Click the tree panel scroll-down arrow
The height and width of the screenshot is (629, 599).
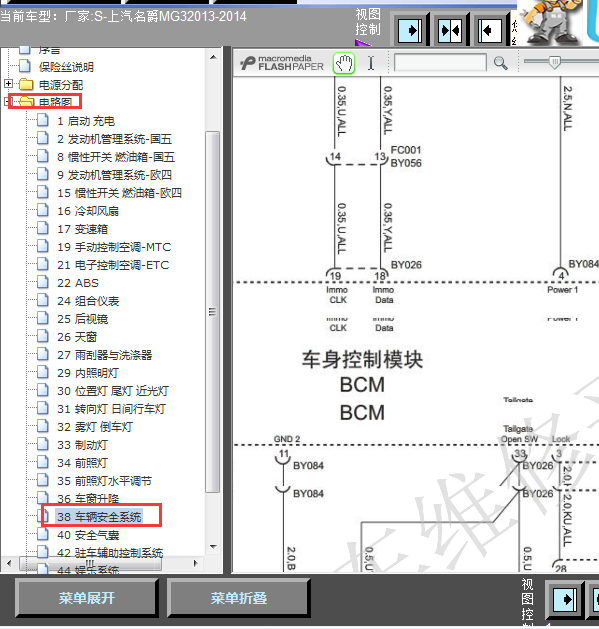coord(213,547)
